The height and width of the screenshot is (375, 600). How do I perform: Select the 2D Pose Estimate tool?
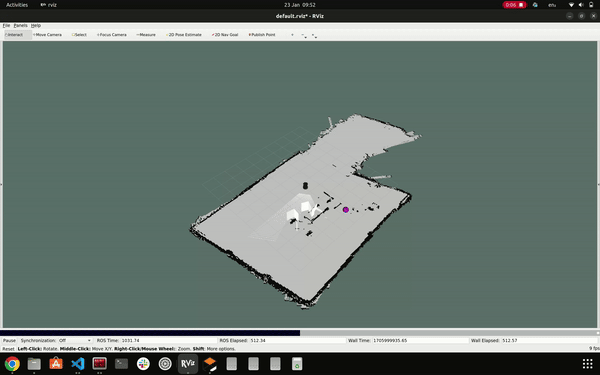[184, 35]
